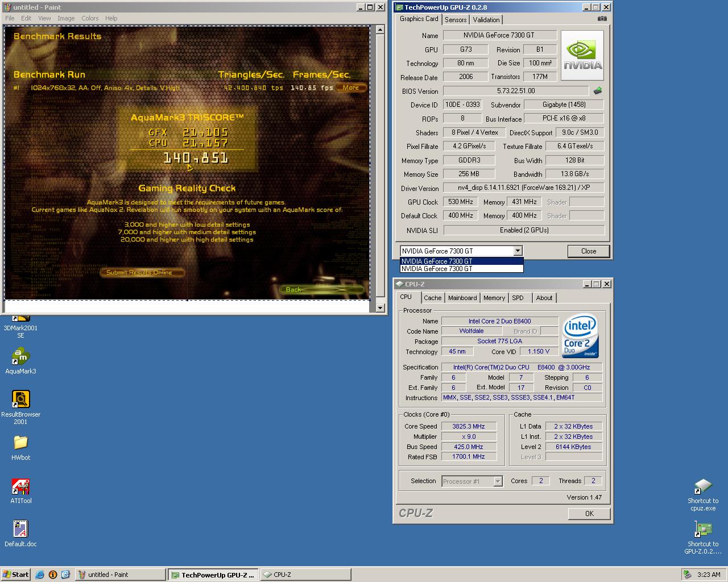728x582 pixels.
Task: Click the Bus Interface PCI-E x16 @ x8 value
Action: pyautogui.click(x=564, y=118)
